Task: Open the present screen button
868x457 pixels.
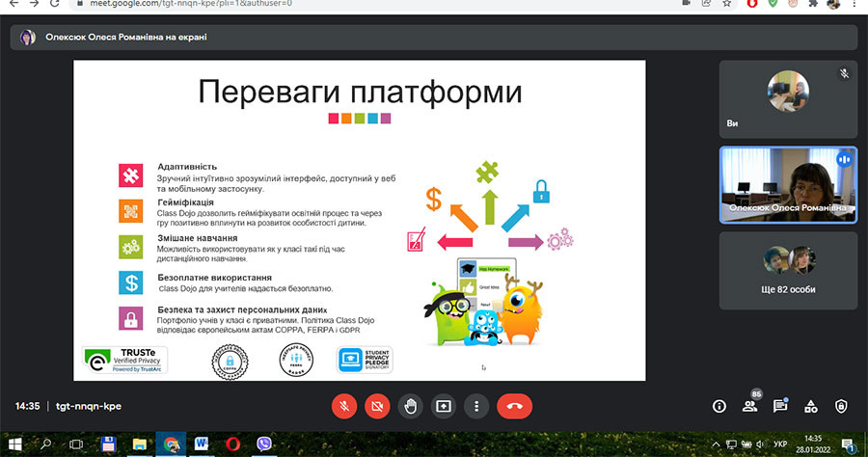Action: coord(444,406)
